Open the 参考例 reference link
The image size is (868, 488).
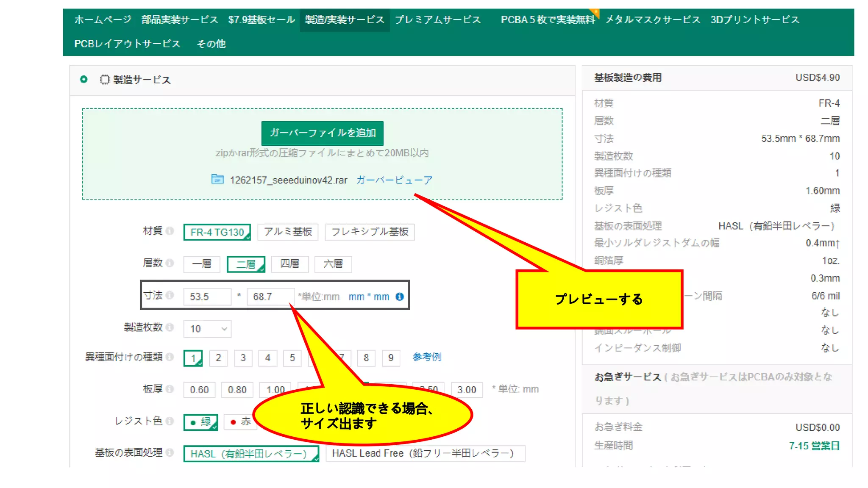pos(427,357)
